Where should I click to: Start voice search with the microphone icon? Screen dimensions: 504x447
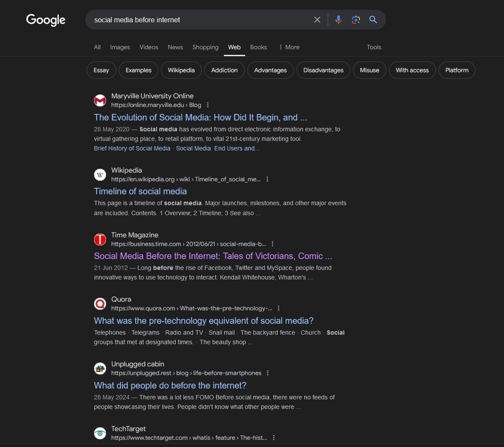[338, 20]
